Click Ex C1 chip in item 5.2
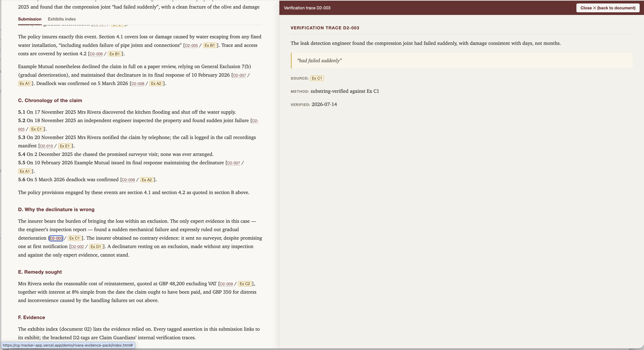This screenshot has height=350, width=644. pos(36,129)
